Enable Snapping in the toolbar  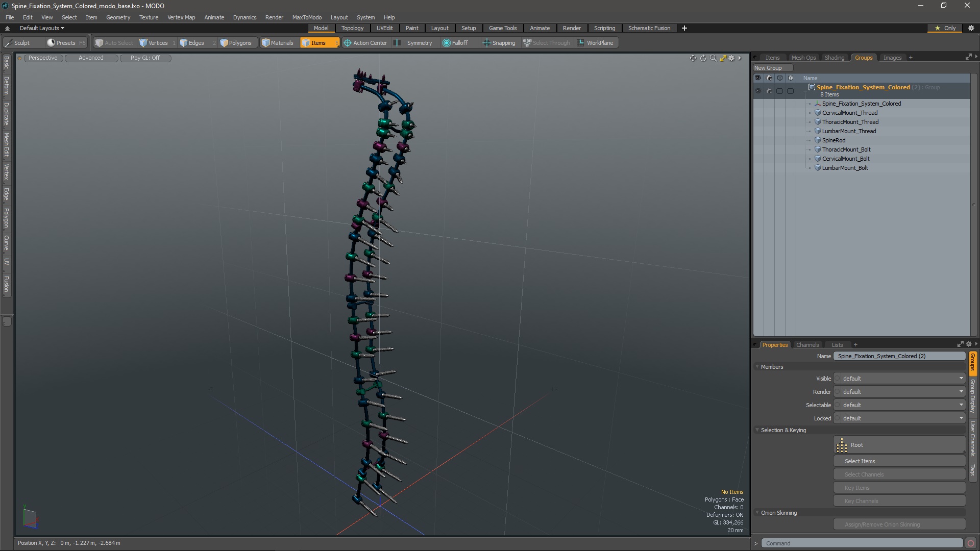(499, 43)
